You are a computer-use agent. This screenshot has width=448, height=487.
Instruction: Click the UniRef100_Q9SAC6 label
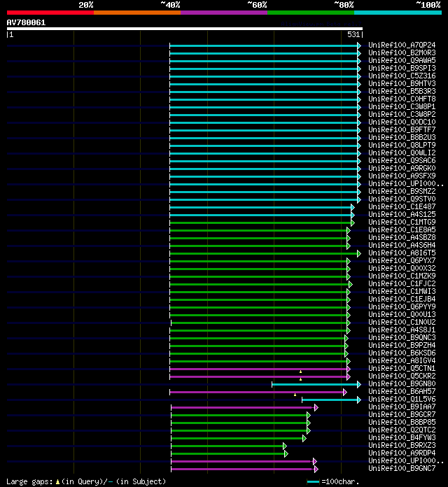coord(402,160)
